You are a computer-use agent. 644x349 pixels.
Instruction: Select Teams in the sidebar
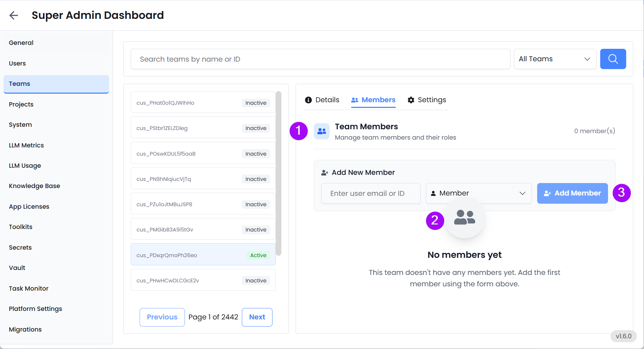56,84
